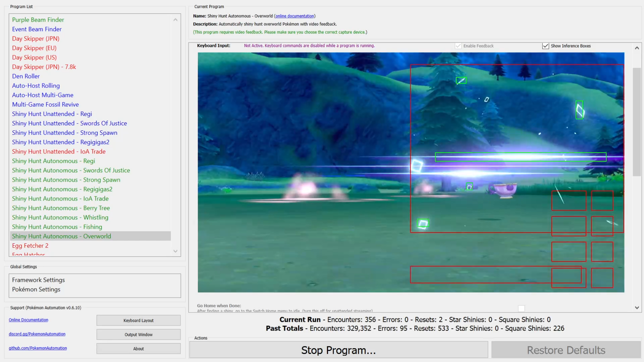Choose Den Roller from program list
Screen dimensions: 644x362
26,76
